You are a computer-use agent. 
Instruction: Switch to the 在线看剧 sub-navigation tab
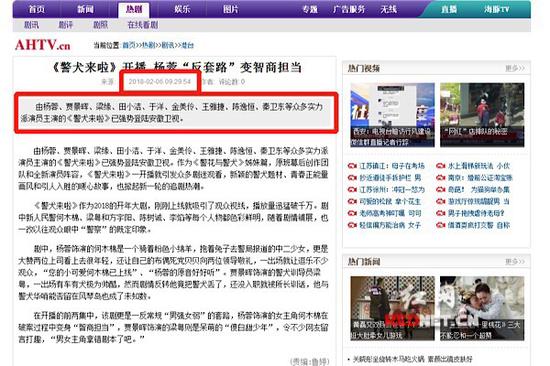(x=142, y=25)
